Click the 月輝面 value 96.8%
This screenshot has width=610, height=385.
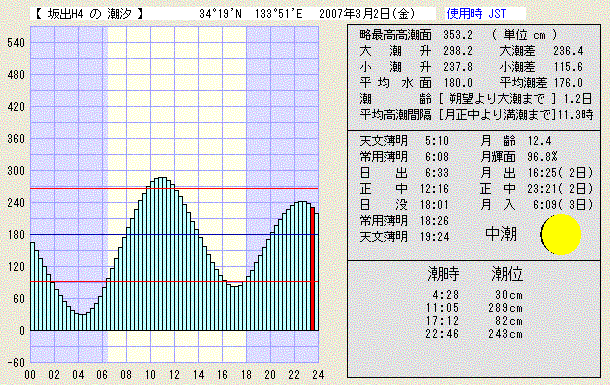click(542, 157)
